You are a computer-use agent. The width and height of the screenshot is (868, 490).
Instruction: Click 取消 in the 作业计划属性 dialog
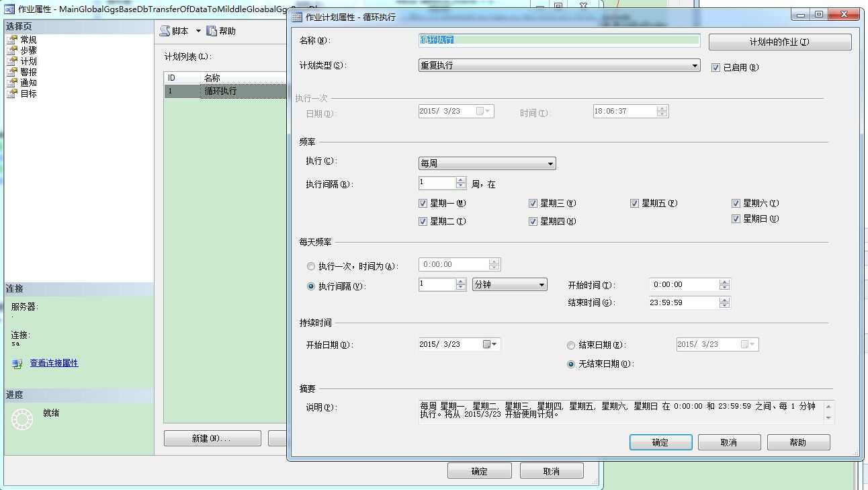point(729,442)
